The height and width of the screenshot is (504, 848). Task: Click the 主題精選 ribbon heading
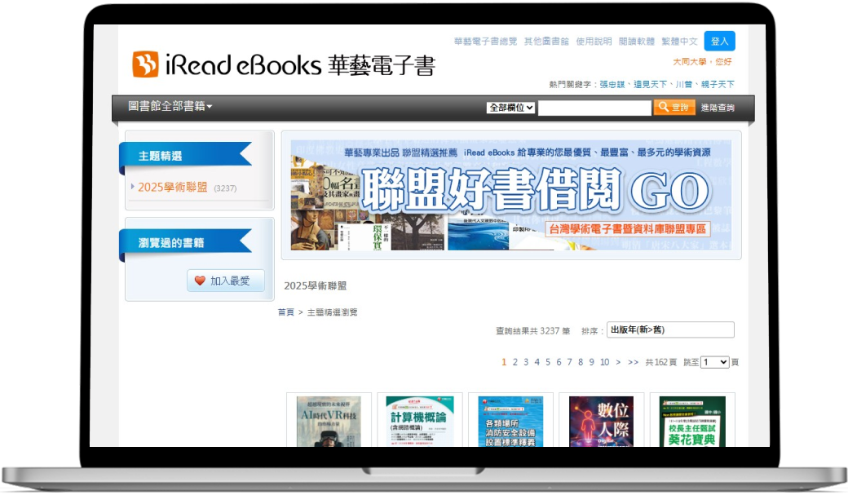pos(186,155)
